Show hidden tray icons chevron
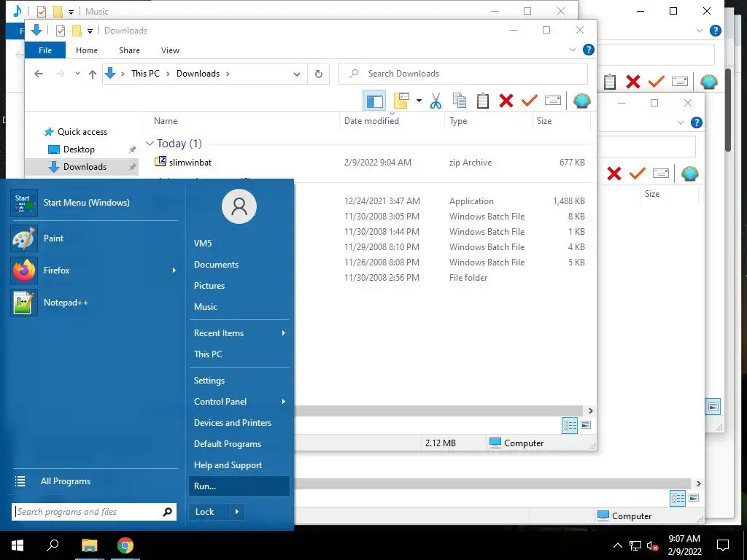 point(617,545)
